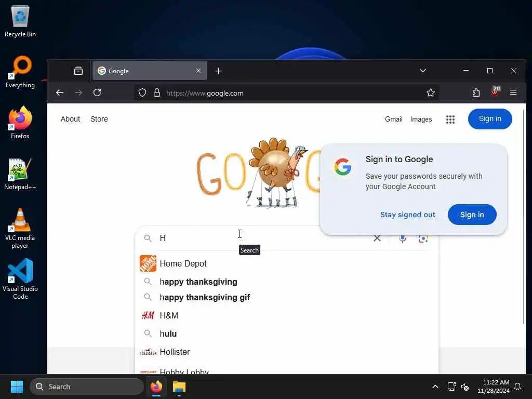Show hidden system tray icons
The height and width of the screenshot is (399, 532).
435,387
